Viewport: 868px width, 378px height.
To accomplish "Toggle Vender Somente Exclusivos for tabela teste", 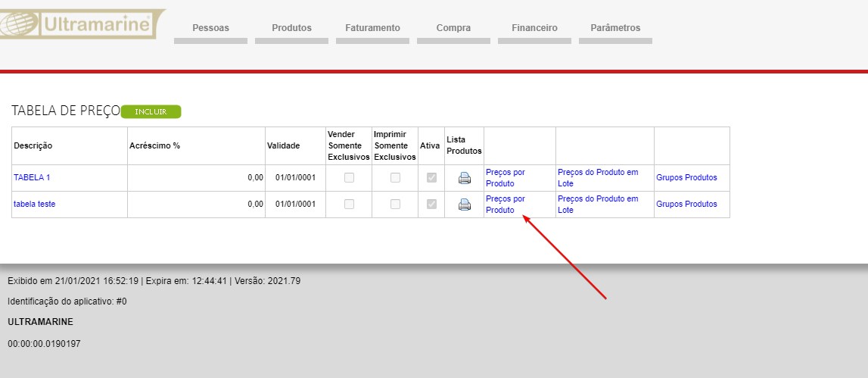I will [349, 205].
